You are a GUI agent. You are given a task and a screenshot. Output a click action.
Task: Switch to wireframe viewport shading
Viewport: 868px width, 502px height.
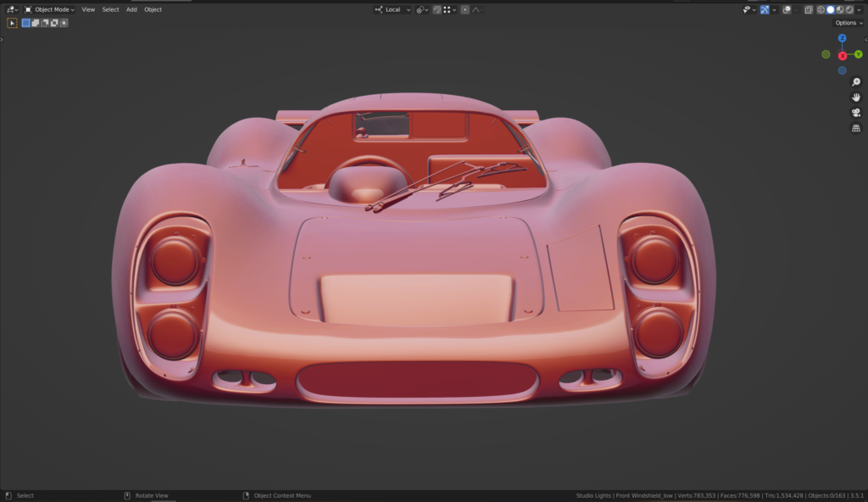821,9
